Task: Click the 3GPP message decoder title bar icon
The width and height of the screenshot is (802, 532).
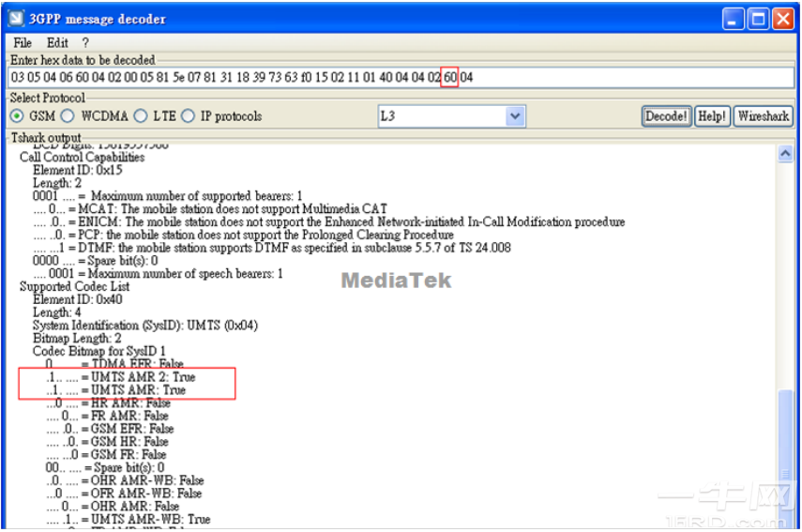Action: click(16, 19)
